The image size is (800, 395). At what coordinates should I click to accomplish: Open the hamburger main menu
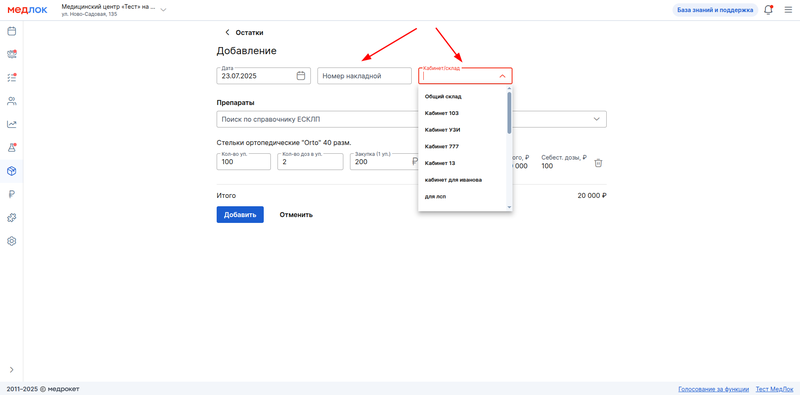point(788,10)
